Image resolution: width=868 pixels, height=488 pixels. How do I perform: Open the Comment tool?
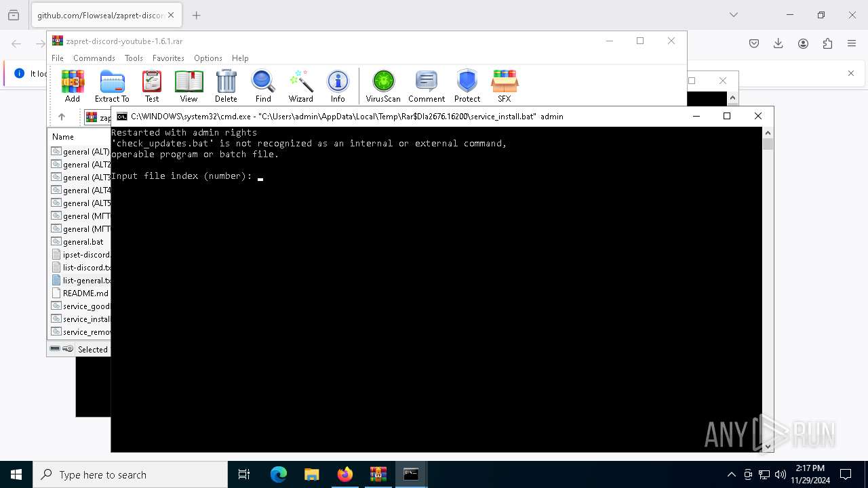click(427, 86)
